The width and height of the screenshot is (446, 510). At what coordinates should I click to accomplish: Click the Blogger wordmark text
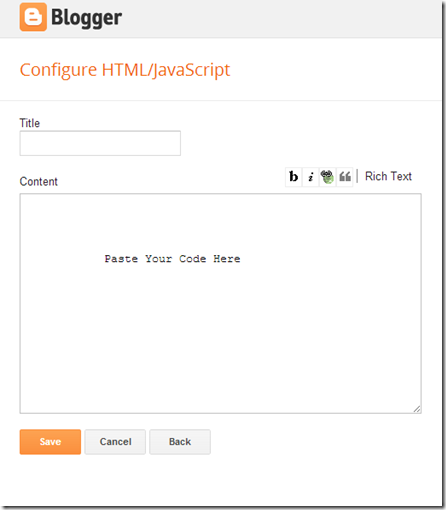pos(86,18)
